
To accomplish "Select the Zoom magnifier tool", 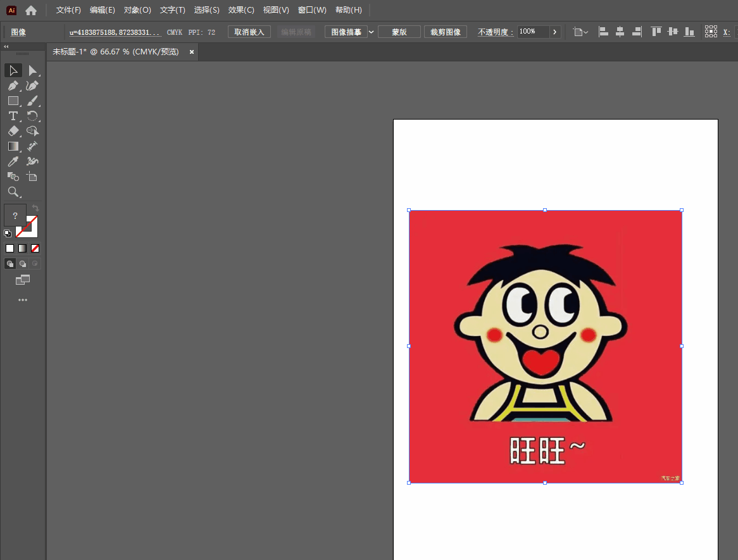I will (13, 192).
